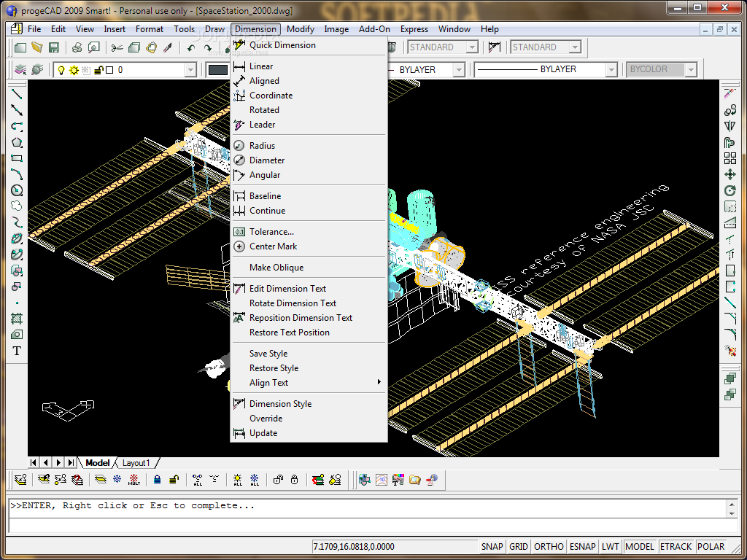The image size is (747, 560).
Task: Choose Dimension Style menu entry
Action: pos(309,404)
